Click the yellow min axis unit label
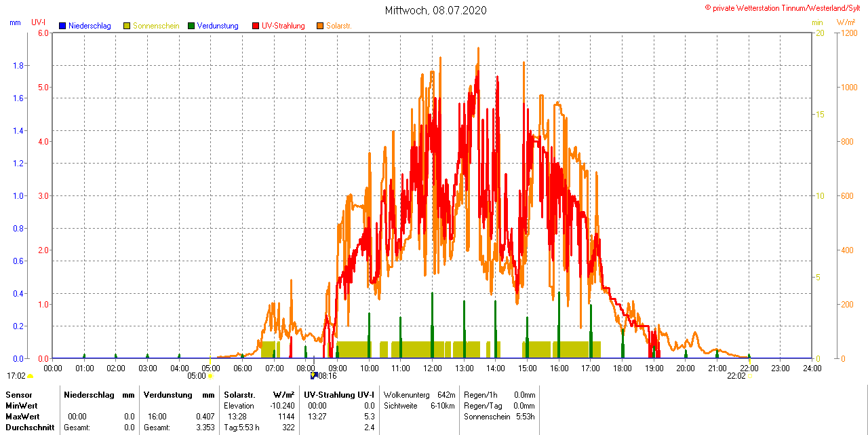 coord(818,22)
